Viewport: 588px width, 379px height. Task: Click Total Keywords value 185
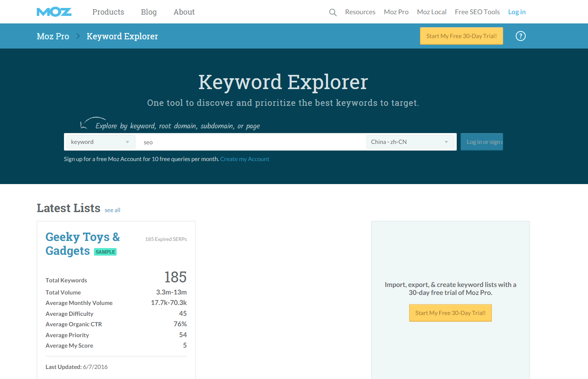pos(176,277)
